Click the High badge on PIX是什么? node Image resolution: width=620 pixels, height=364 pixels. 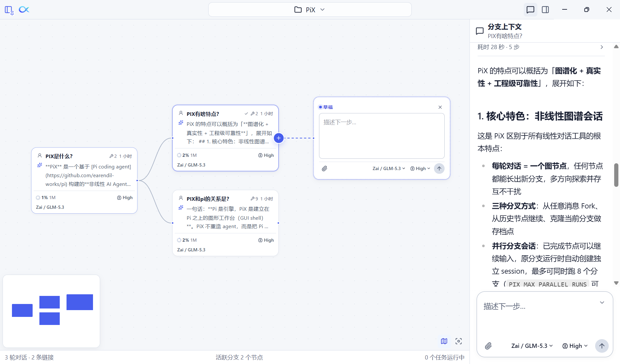pos(125,197)
